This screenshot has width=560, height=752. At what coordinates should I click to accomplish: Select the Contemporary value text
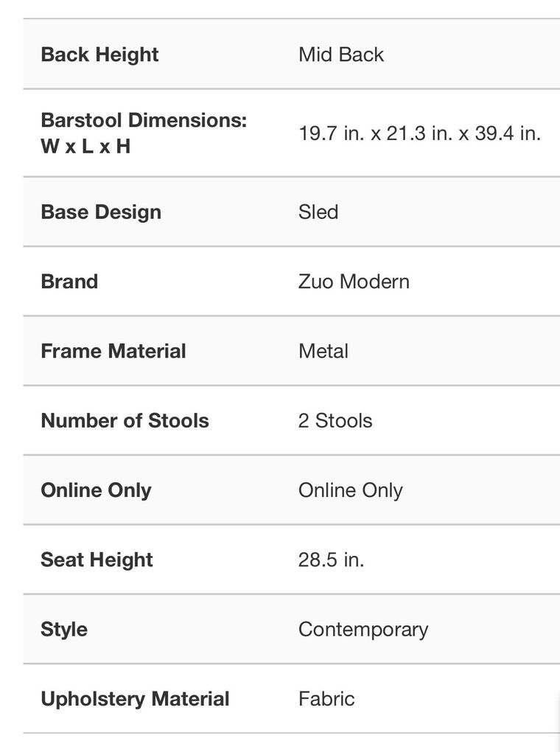(x=363, y=630)
